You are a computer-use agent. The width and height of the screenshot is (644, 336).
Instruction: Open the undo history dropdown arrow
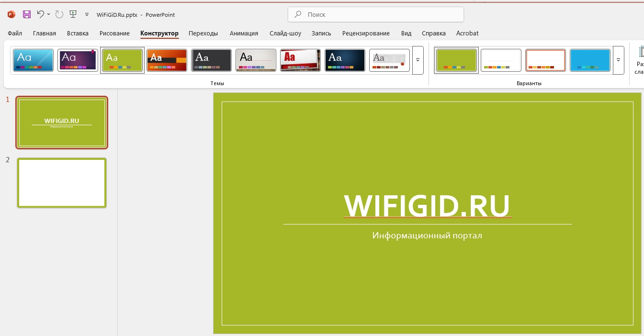(49, 14)
